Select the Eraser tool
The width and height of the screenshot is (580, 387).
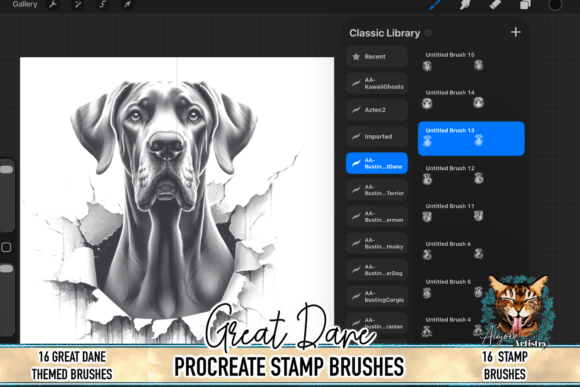495,4
